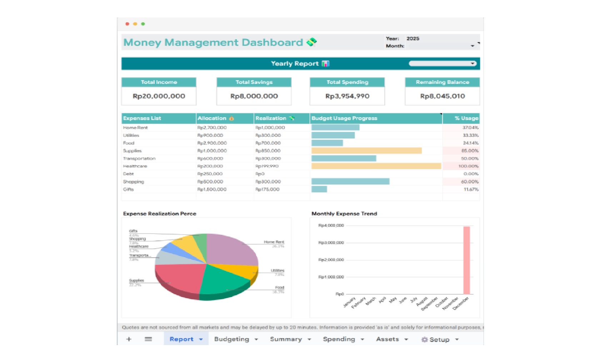Click the icon next to Realization header
This screenshot has width=613, height=364.
pyautogui.click(x=292, y=118)
